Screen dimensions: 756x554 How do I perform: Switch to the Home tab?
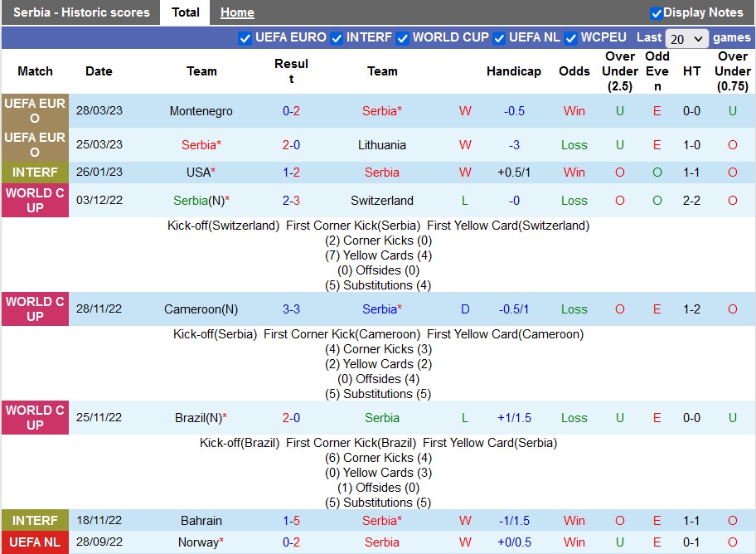pyautogui.click(x=237, y=12)
